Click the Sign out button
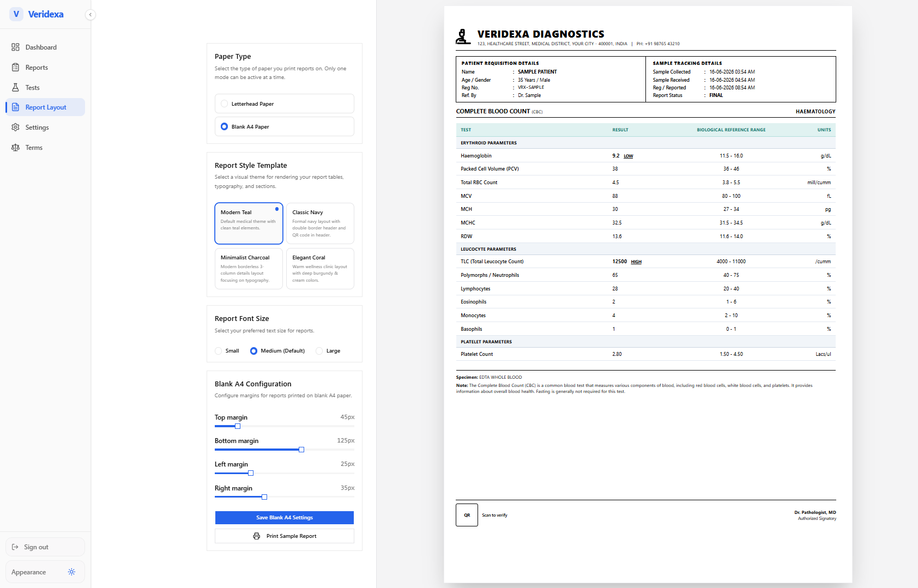 (x=45, y=547)
